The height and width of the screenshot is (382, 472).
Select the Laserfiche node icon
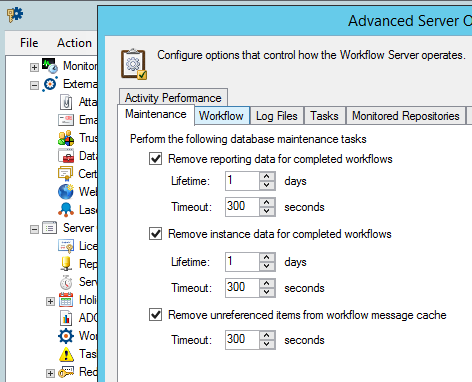tap(66, 210)
